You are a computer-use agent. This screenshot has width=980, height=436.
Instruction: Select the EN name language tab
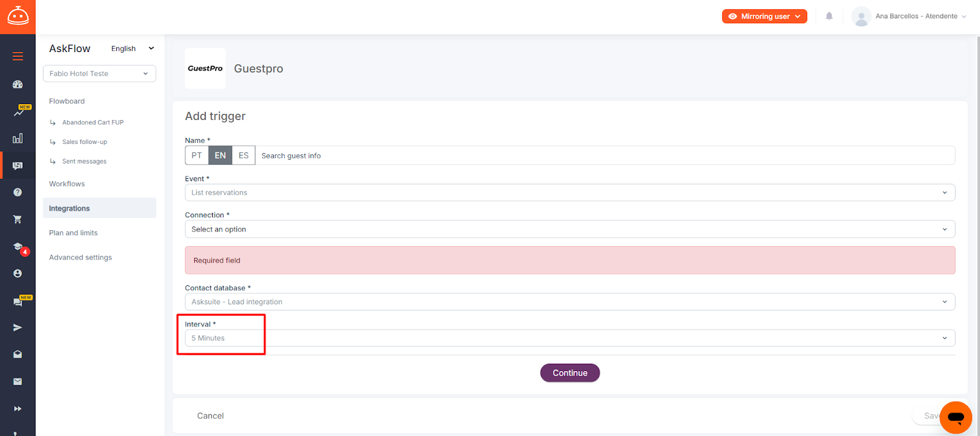[221, 156]
